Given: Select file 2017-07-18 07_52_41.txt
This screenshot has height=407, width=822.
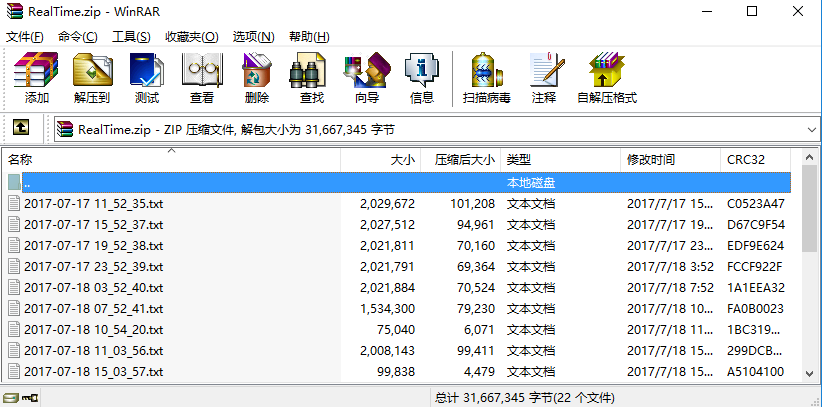Looking at the screenshot, I should [x=94, y=308].
